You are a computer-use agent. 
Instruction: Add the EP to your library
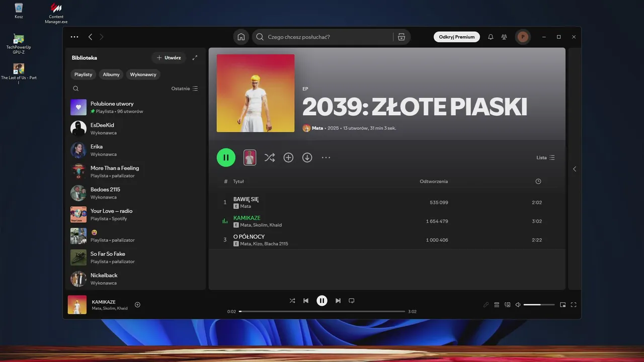[x=288, y=157]
